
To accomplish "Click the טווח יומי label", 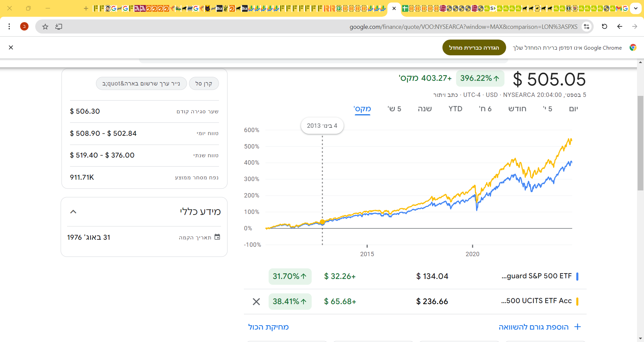I will (x=208, y=133).
